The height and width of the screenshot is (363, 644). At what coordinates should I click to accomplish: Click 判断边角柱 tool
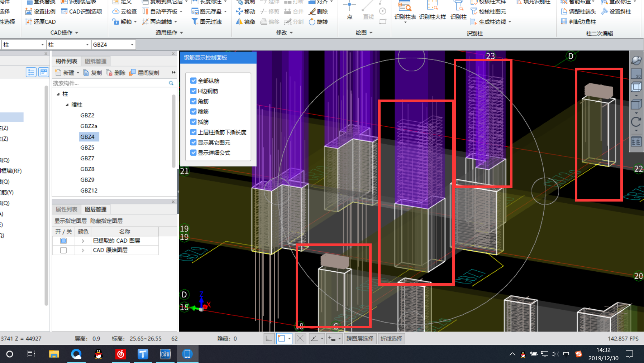click(x=578, y=22)
